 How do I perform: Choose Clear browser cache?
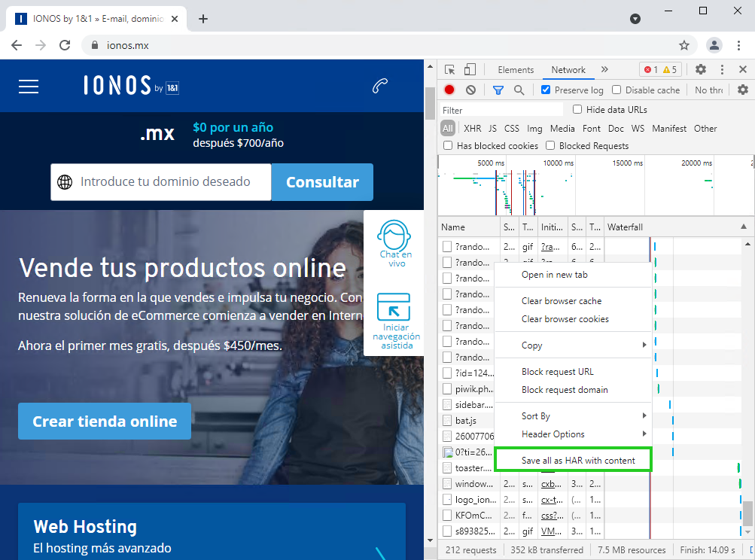click(x=573, y=301)
